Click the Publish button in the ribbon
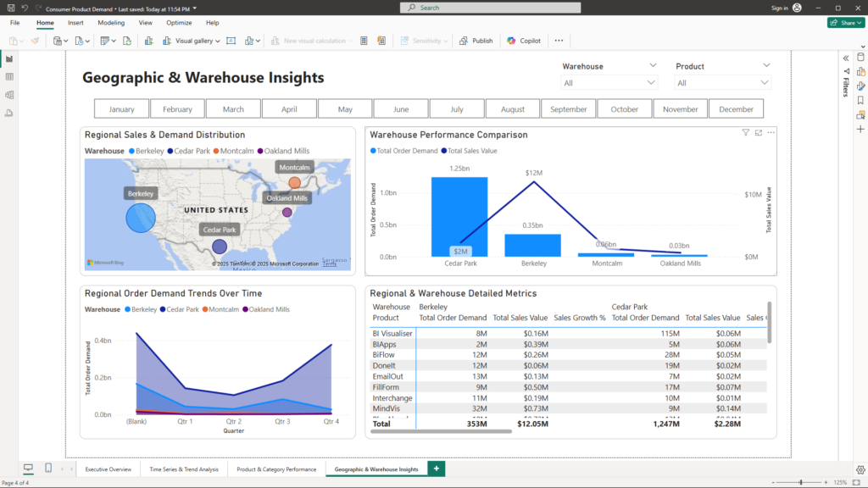 pyautogui.click(x=476, y=41)
